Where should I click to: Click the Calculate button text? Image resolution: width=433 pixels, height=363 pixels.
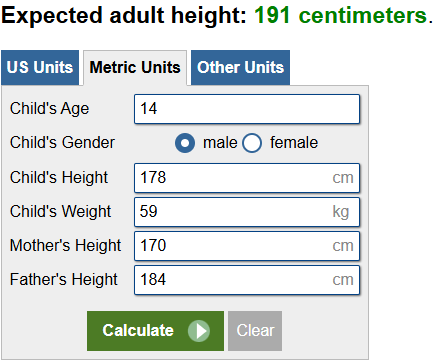(138, 331)
